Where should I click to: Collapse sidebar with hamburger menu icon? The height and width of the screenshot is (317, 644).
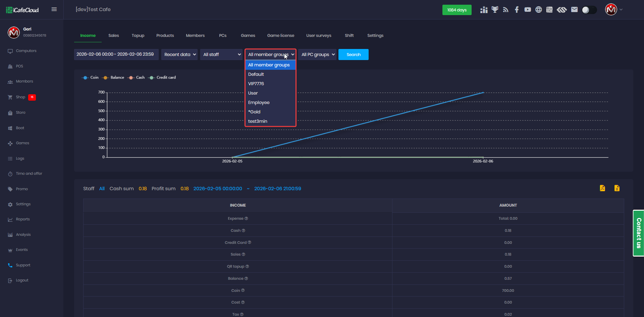click(x=54, y=9)
